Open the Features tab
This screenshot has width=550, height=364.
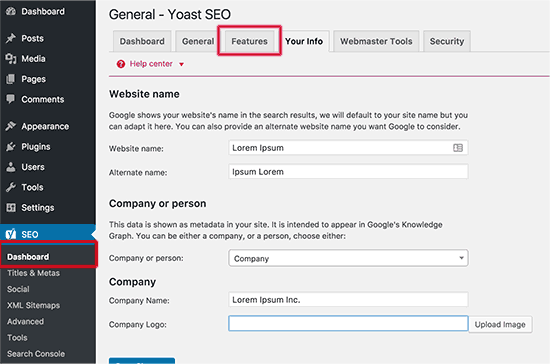249,41
